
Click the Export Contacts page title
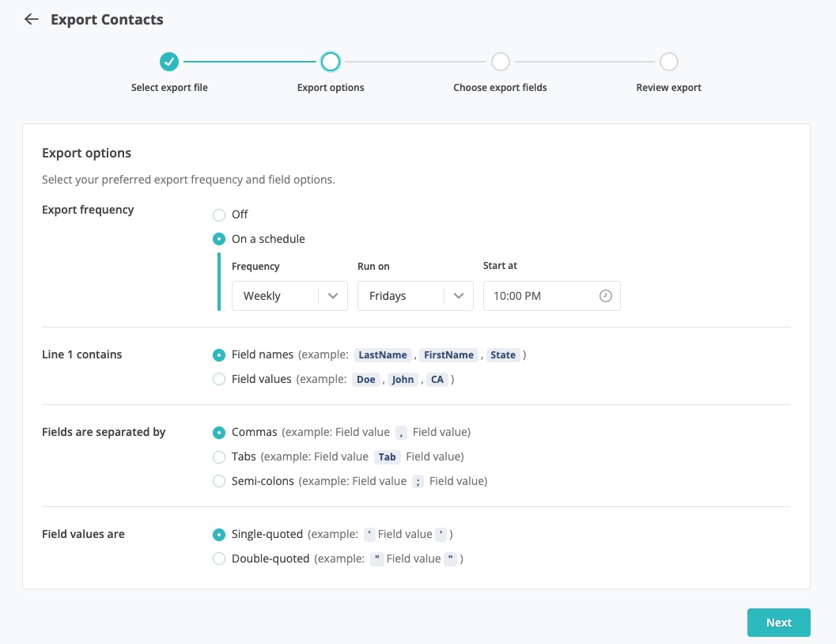(x=107, y=20)
